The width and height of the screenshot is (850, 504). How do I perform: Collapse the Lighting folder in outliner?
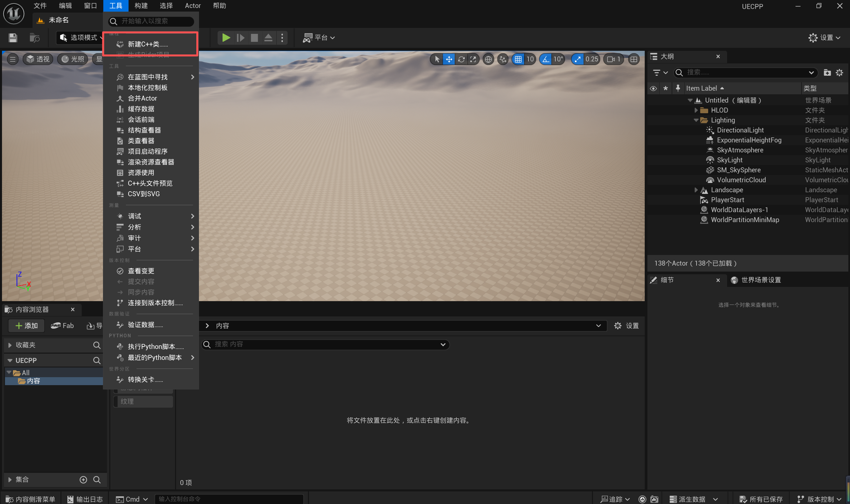pos(696,120)
